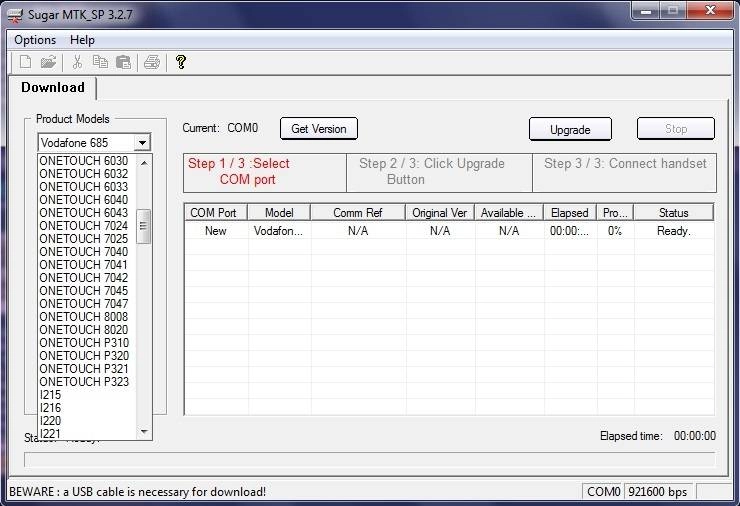Minimize the Sugar MTK_SP window
This screenshot has height=506, width=740.
646,11
